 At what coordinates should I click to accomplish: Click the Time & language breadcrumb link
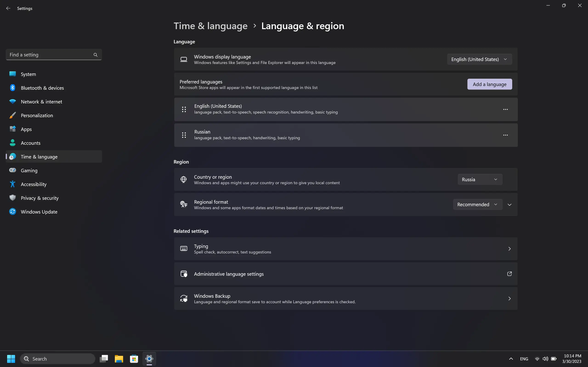pos(210,26)
